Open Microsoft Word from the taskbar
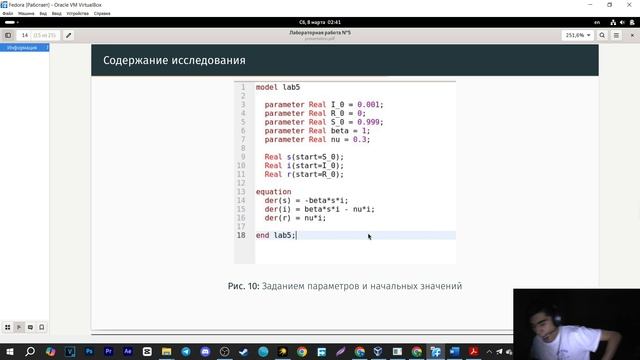The image size is (640, 360). 454,351
